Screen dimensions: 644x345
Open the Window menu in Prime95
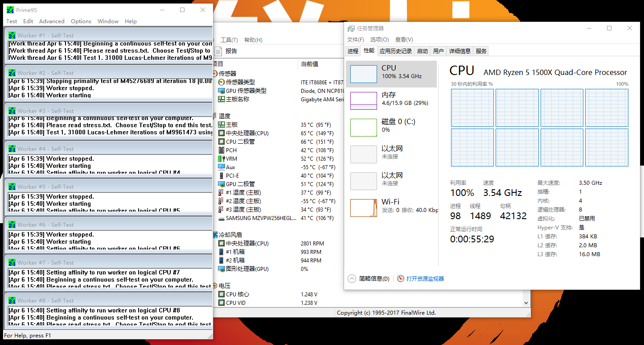point(108,21)
